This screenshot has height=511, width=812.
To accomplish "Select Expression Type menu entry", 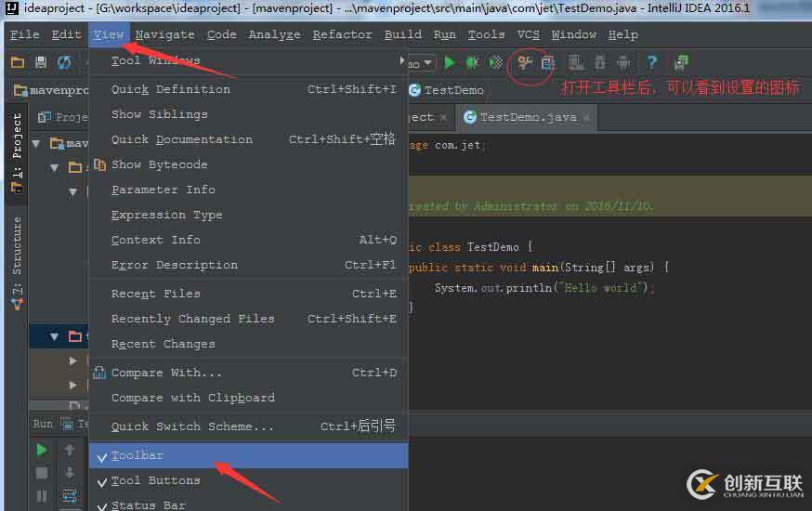I will click(x=249, y=215).
